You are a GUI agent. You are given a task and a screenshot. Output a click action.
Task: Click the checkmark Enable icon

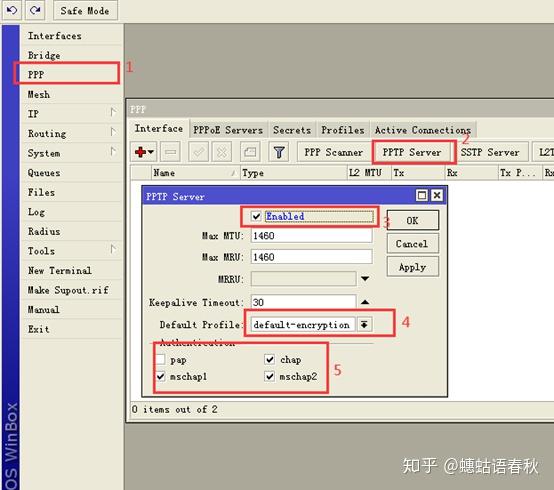pos(198,152)
